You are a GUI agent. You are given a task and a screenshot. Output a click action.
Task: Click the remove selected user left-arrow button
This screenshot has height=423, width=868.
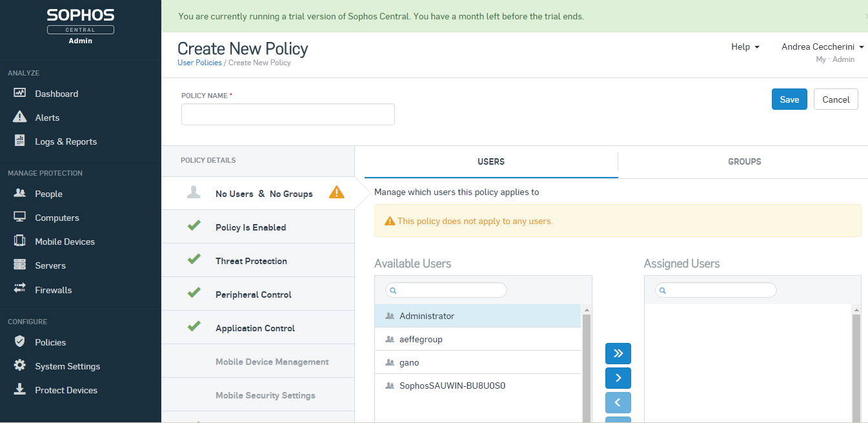point(618,402)
